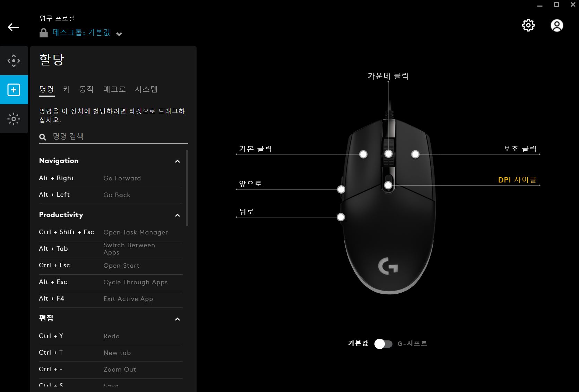Select the Ctrl + Y Redo command
Screen dimensions: 579x392
(111, 336)
